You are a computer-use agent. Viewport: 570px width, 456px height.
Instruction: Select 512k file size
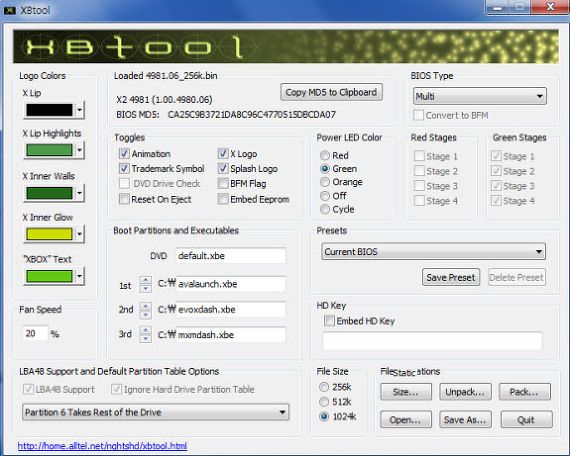pos(324,401)
